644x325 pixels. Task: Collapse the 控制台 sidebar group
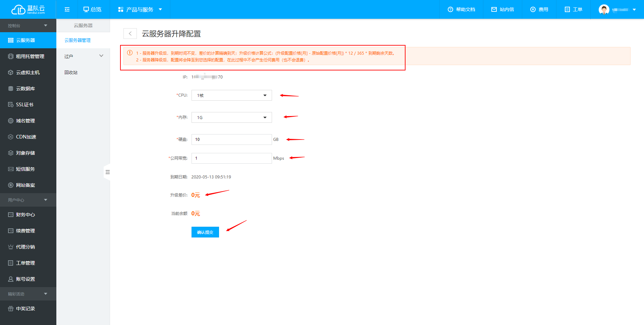coord(28,25)
